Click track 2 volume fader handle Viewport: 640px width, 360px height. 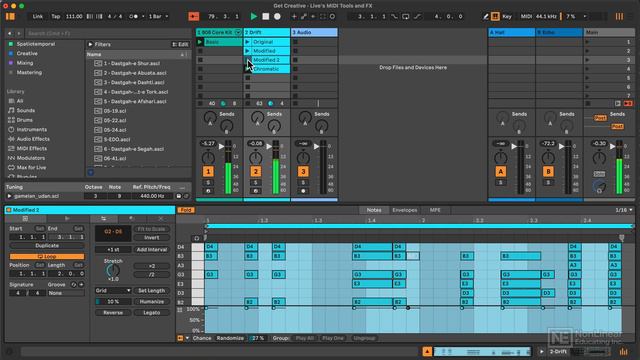pos(269,146)
